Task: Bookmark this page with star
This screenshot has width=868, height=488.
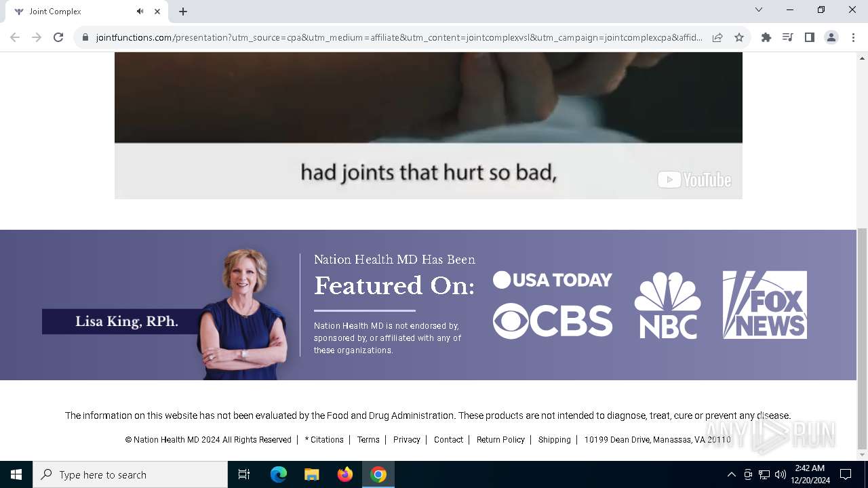Action: 739,38
